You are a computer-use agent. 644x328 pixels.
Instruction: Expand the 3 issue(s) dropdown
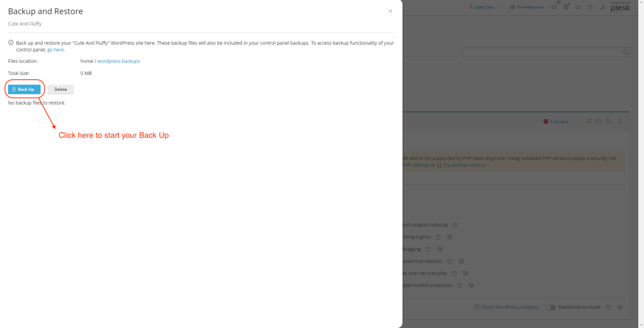click(x=558, y=122)
